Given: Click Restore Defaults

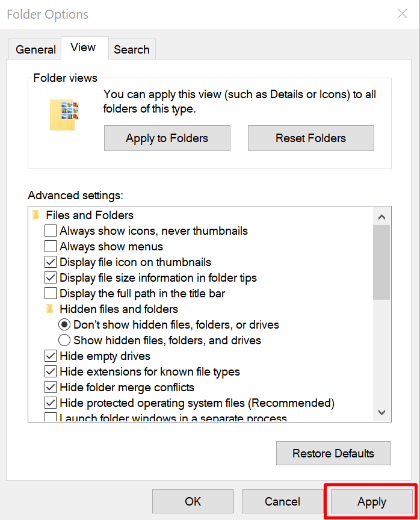Looking at the screenshot, I should pos(333,453).
